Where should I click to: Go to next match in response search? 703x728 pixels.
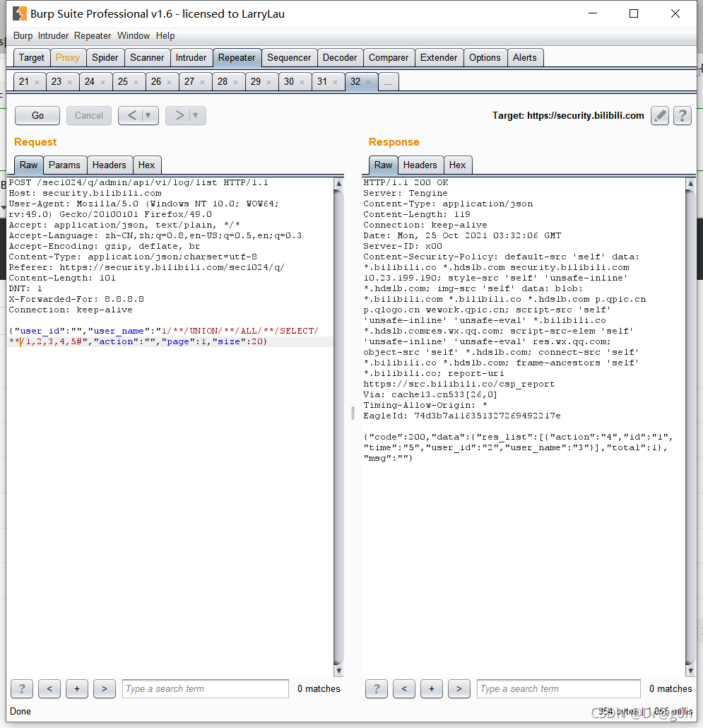pos(459,688)
